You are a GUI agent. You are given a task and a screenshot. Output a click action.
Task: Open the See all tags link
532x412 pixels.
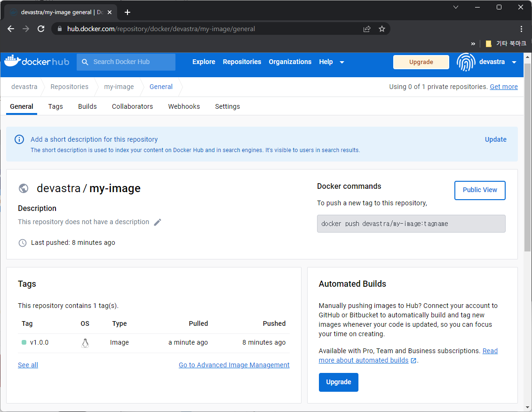pyautogui.click(x=28, y=365)
